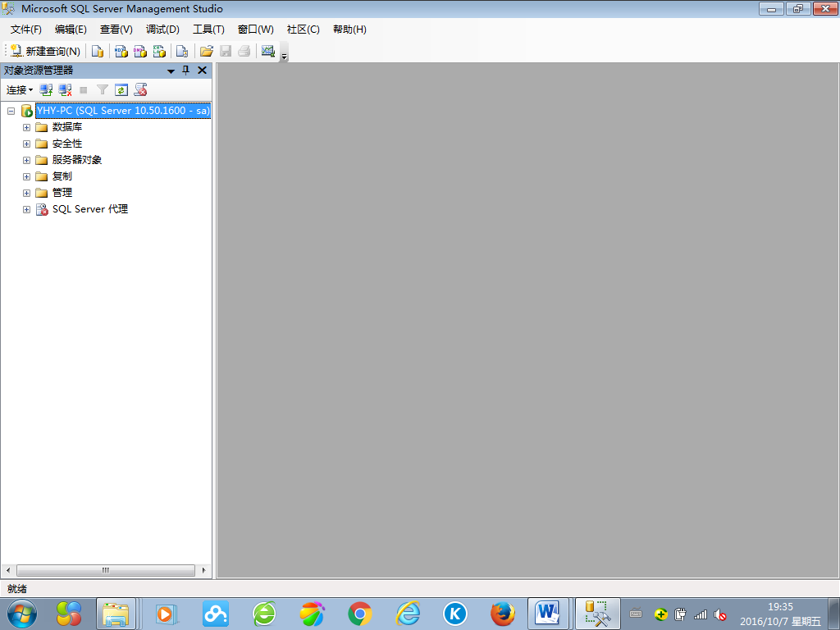
Task: Click the script icon with red cross
Action: [140, 90]
